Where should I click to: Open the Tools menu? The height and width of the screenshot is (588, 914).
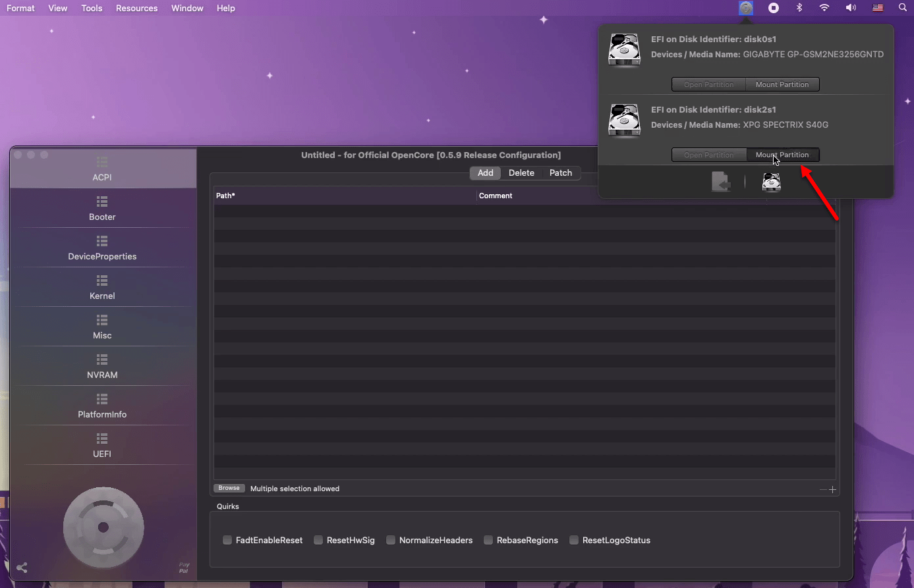(92, 8)
